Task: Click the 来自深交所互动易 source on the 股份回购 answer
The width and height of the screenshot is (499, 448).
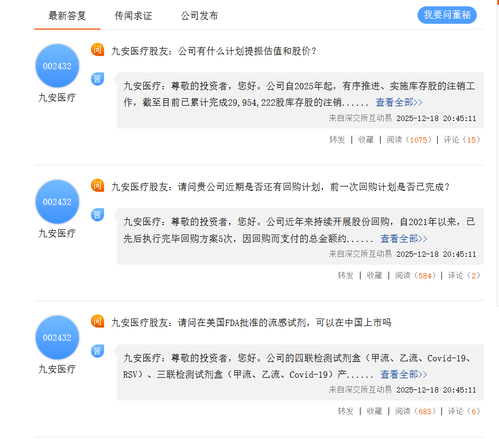Action: [361, 254]
